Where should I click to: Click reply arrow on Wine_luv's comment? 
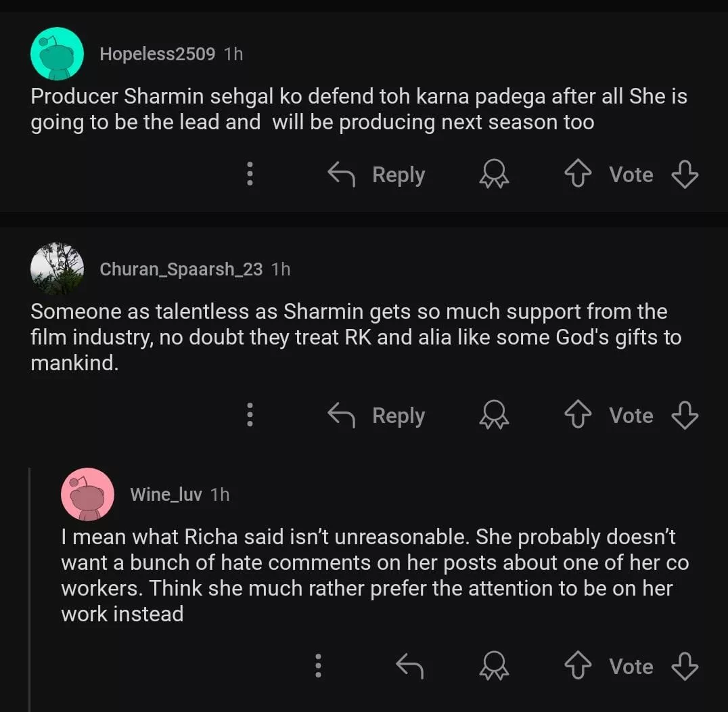409,667
